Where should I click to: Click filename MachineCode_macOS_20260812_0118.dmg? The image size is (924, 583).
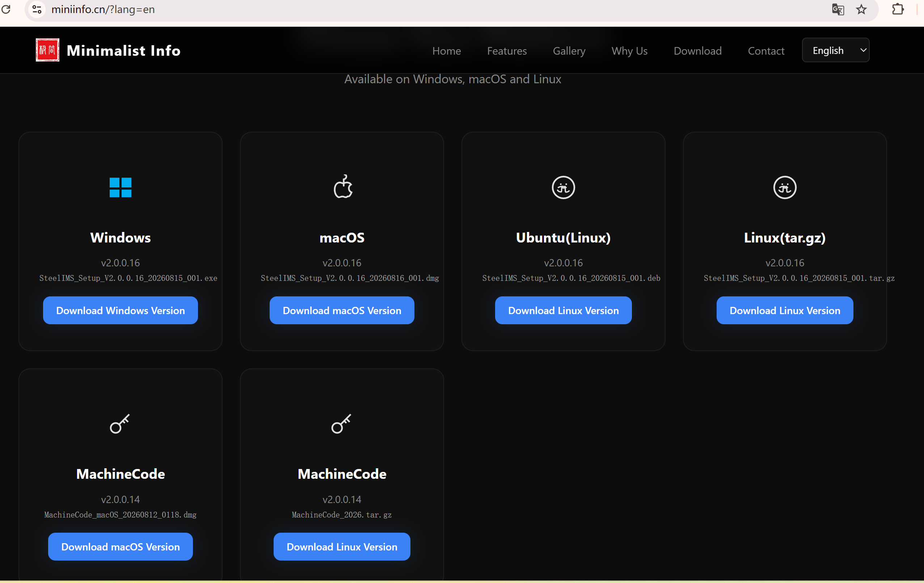[x=121, y=515]
